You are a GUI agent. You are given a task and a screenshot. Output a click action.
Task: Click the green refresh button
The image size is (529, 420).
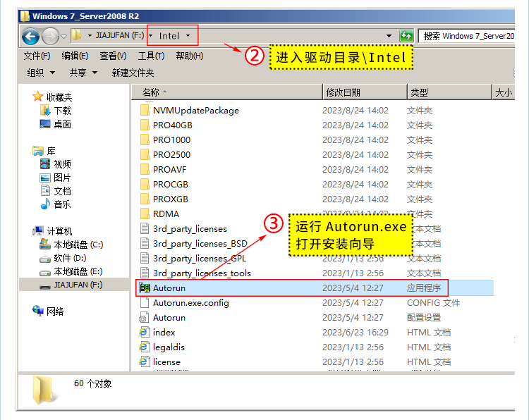406,36
